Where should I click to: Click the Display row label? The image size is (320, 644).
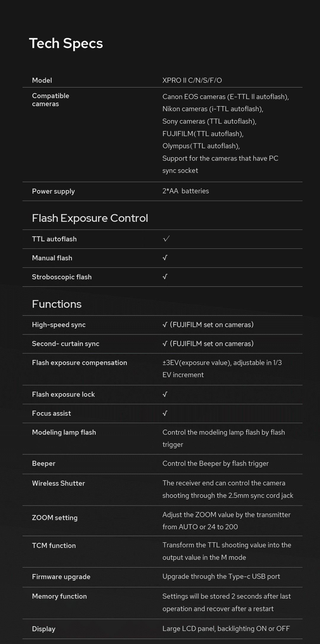44,629
